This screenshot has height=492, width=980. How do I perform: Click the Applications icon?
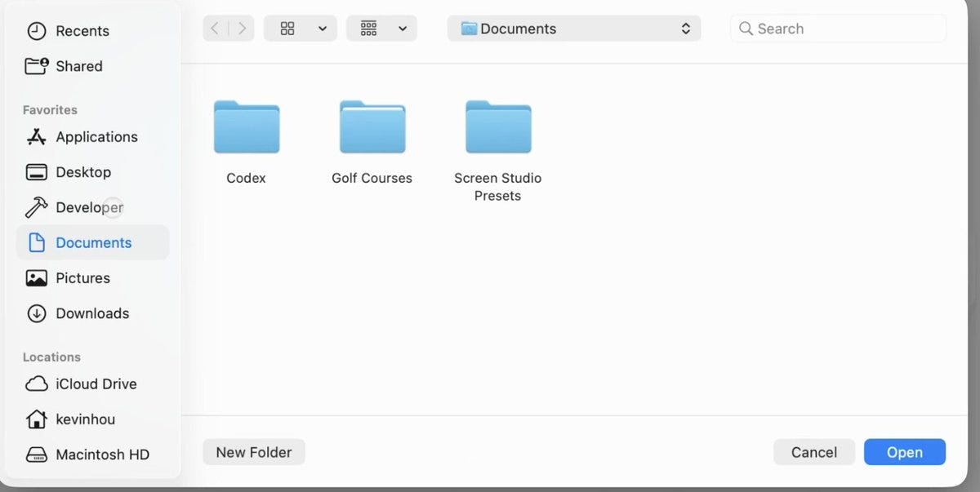tap(37, 137)
